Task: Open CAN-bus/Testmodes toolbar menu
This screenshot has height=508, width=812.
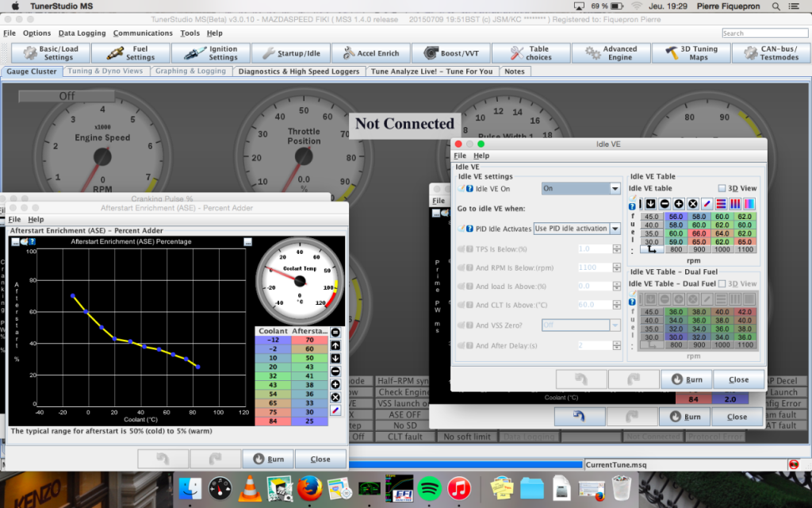Action: pyautogui.click(x=772, y=53)
